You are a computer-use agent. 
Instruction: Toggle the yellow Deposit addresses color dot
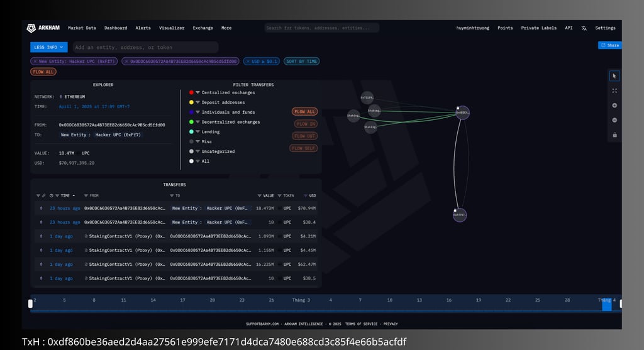point(191,102)
